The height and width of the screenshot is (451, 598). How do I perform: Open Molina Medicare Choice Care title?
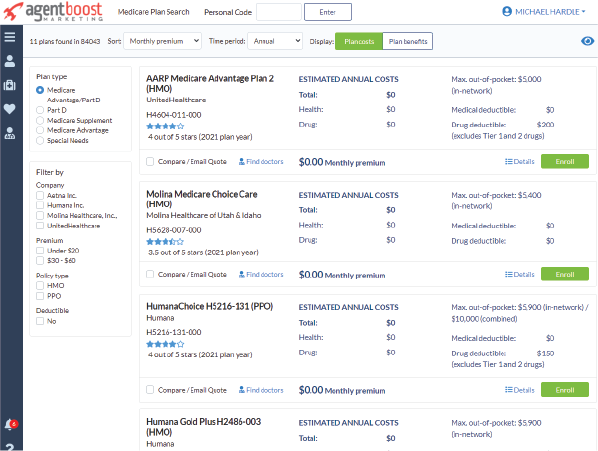(202, 199)
